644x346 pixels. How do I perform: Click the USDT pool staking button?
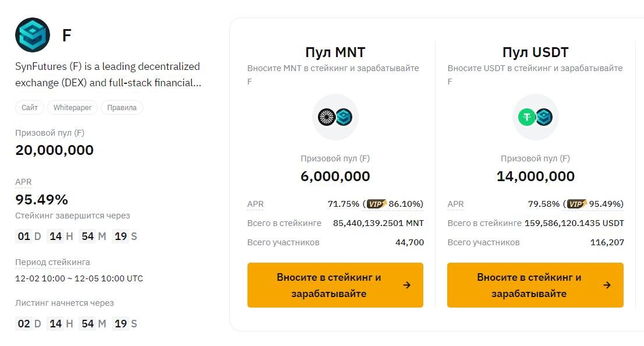[535, 285]
